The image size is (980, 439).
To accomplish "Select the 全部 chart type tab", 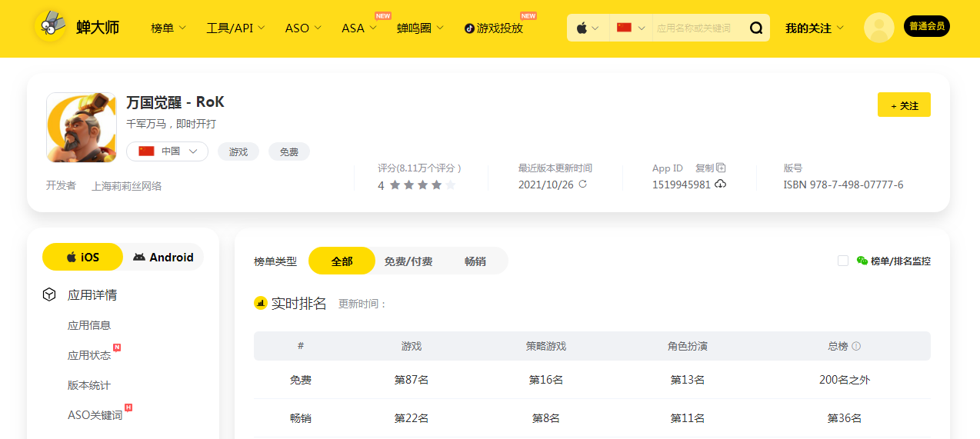I will click(x=342, y=261).
